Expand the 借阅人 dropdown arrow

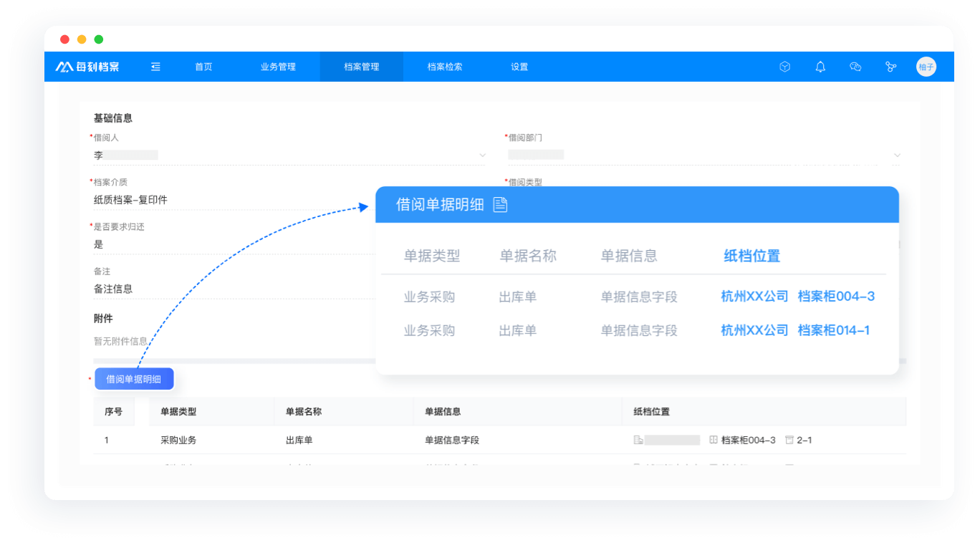(482, 155)
